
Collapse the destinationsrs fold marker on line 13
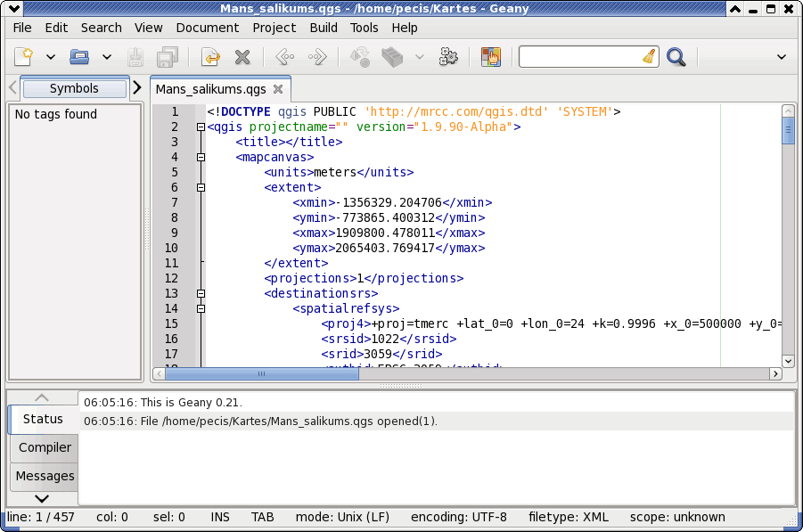coord(201,293)
